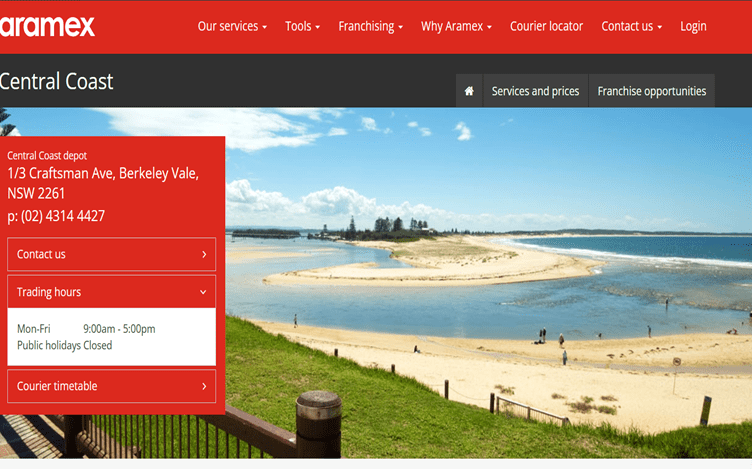
Task: Click the Contact us arrow chevron
Action: (204, 254)
